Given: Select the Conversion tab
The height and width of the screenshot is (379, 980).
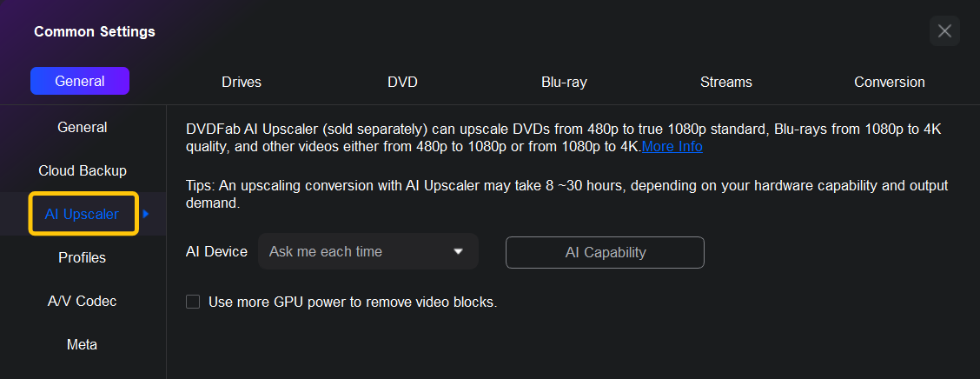Looking at the screenshot, I should [x=889, y=82].
